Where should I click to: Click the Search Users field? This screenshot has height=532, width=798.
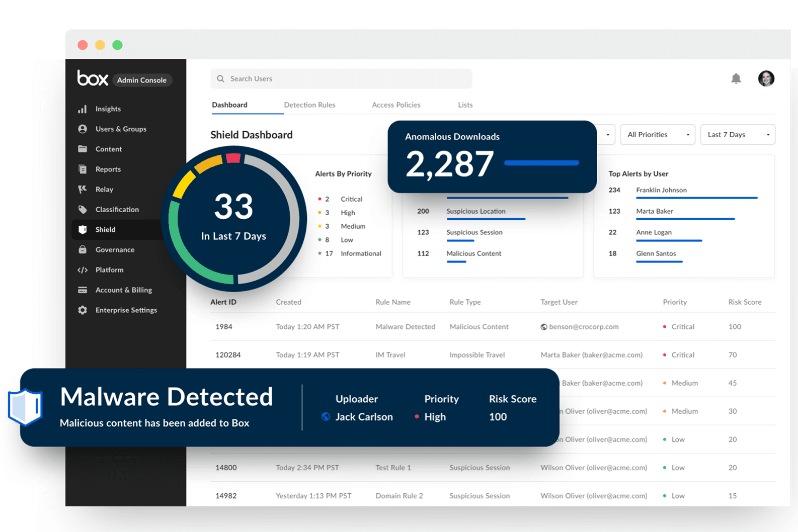point(341,79)
